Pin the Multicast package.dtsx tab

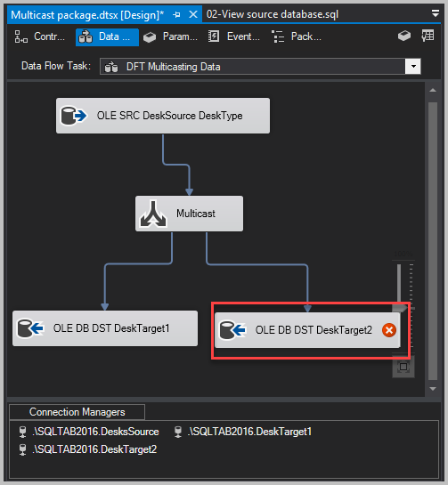click(176, 15)
